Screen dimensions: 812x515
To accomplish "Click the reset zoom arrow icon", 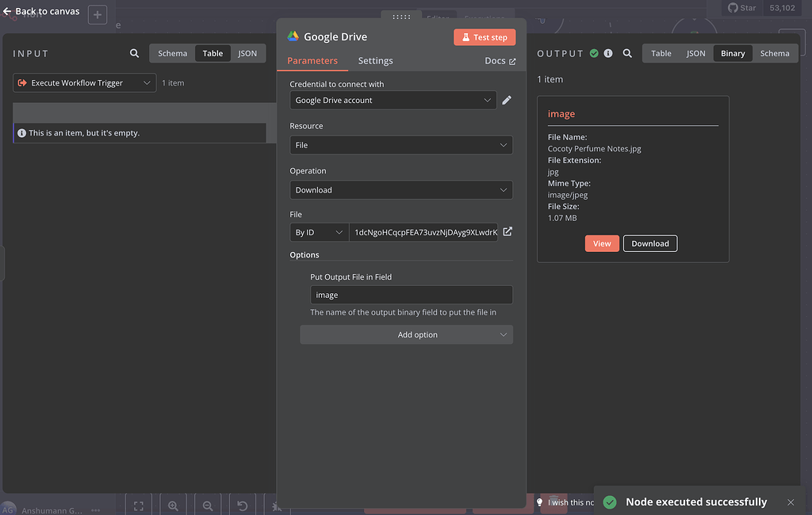I will [242, 505].
